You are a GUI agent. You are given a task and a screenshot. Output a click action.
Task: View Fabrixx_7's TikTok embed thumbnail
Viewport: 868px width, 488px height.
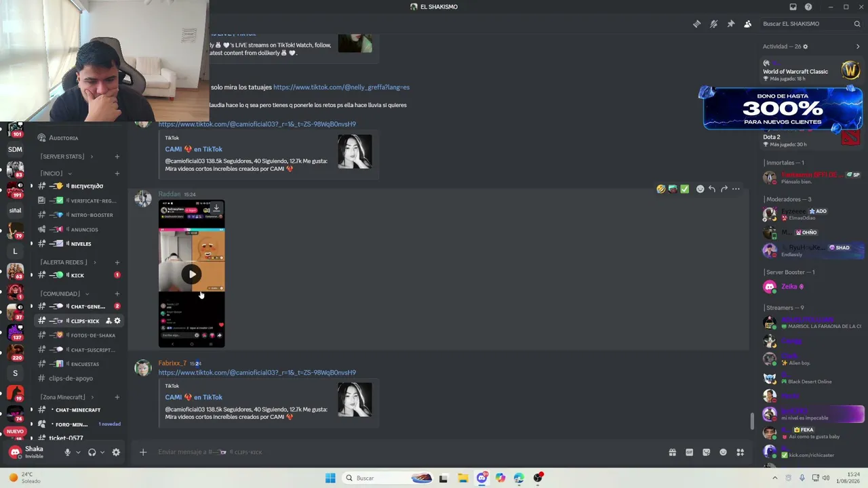tap(355, 400)
